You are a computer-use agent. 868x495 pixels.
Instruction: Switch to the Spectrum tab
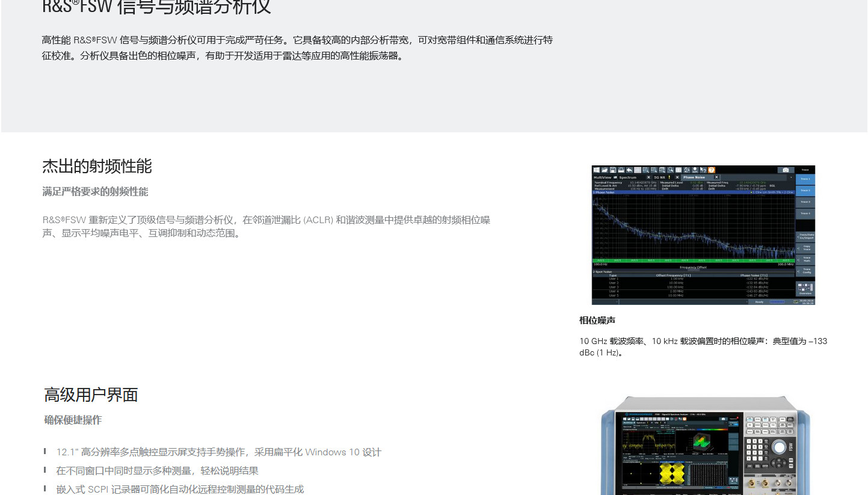point(627,177)
